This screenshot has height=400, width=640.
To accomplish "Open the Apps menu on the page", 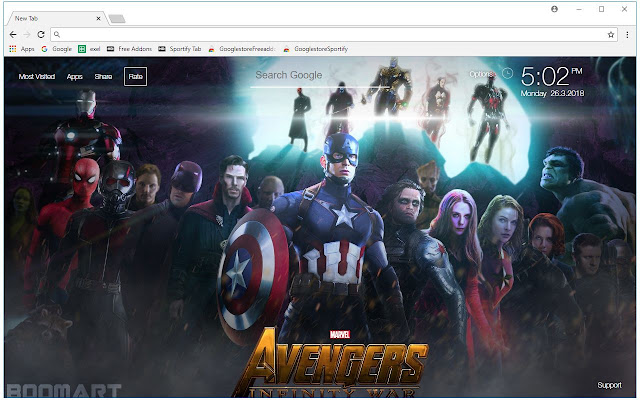I will coord(75,76).
